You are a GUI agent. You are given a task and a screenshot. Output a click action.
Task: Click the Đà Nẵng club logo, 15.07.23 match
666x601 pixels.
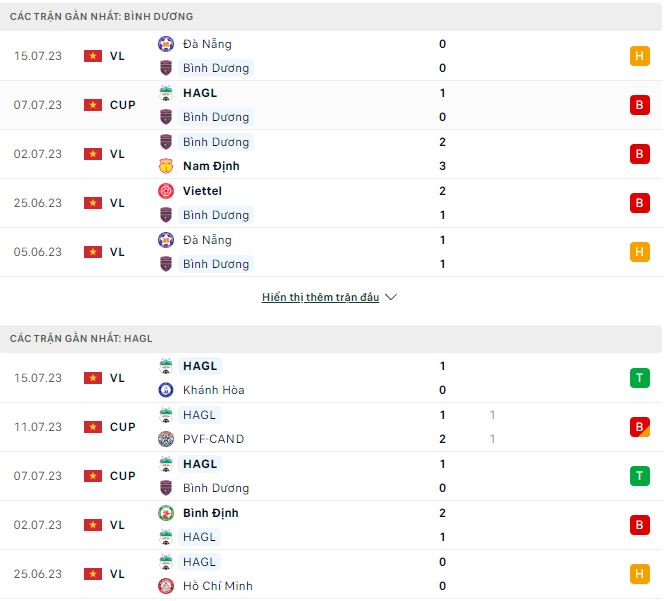166,44
